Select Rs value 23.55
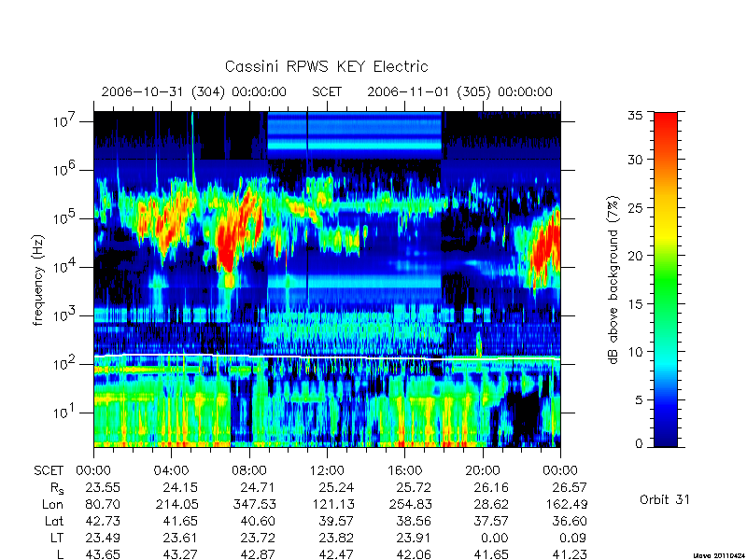The image size is (747, 560). click(x=103, y=487)
